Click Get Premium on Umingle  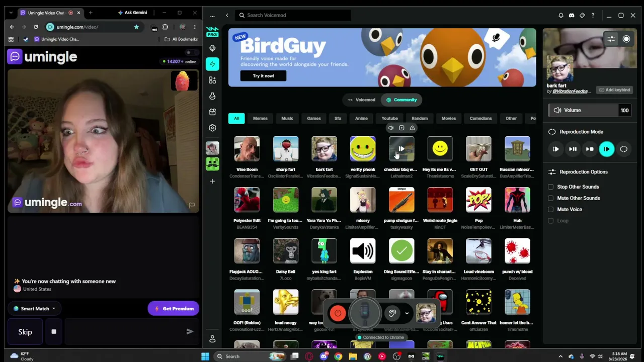[x=174, y=309]
